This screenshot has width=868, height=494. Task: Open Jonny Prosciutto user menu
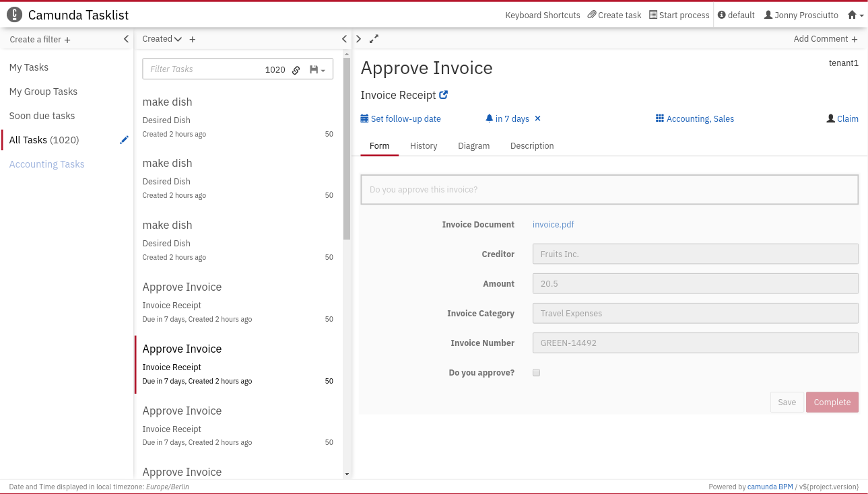click(x=801, y=15)
